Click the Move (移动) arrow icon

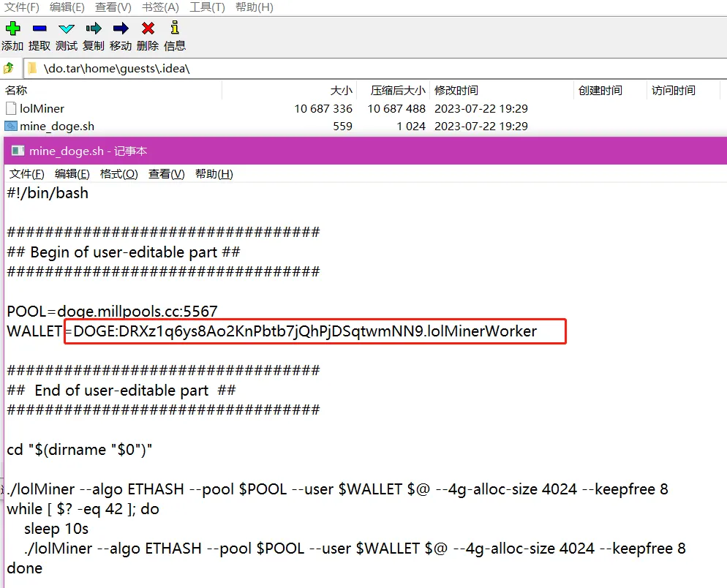(x=121, y=29)
